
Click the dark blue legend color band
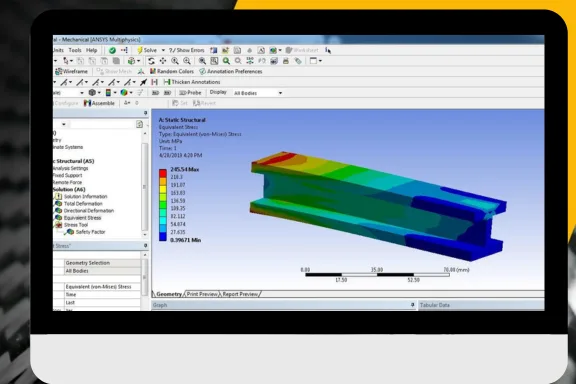(163, 237)
